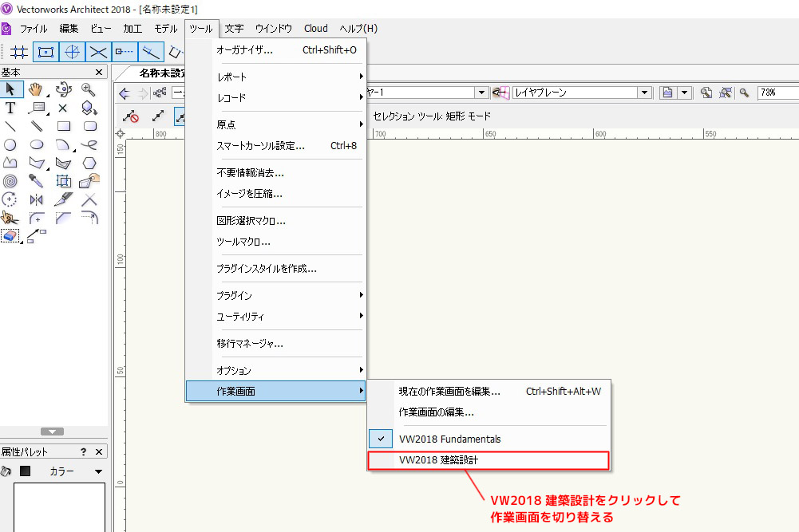Image resolution: width=799 pixels, height=532 pixels.
Task: Select the Zoom magnifier tool in the 基本 palette
Action: coord(89,89)
